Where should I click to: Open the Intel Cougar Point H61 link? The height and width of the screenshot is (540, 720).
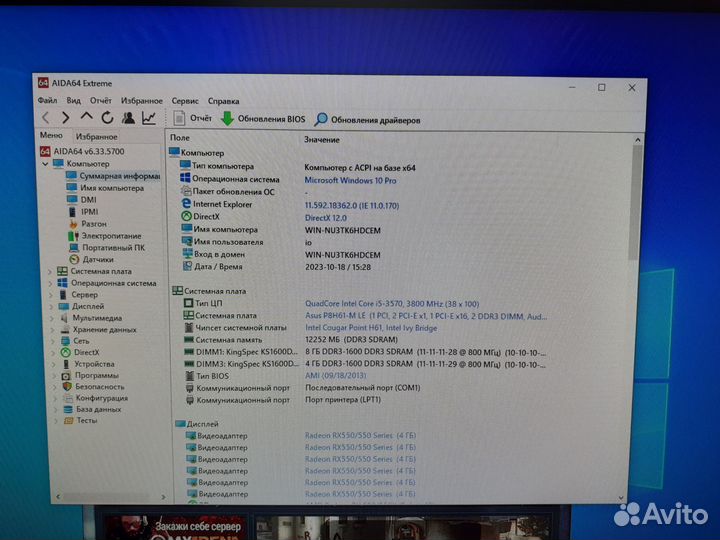tap(371, 328)
